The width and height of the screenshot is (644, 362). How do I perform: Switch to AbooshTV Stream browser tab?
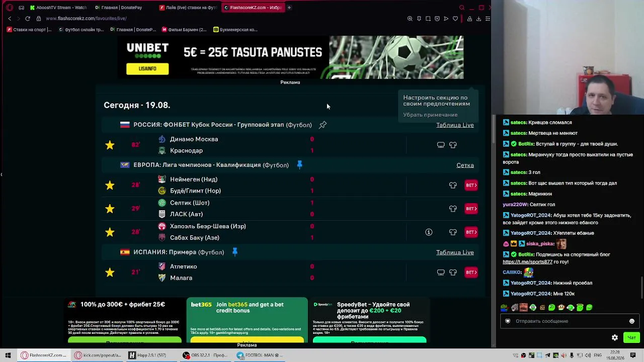tap(58, 8)
